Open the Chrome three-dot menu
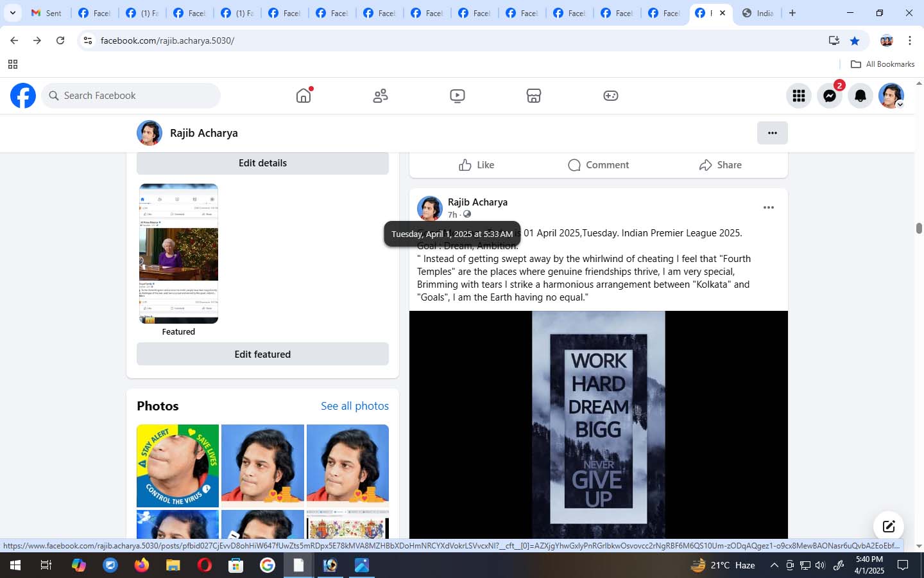924x578 pixels. [x=910, y=40]
